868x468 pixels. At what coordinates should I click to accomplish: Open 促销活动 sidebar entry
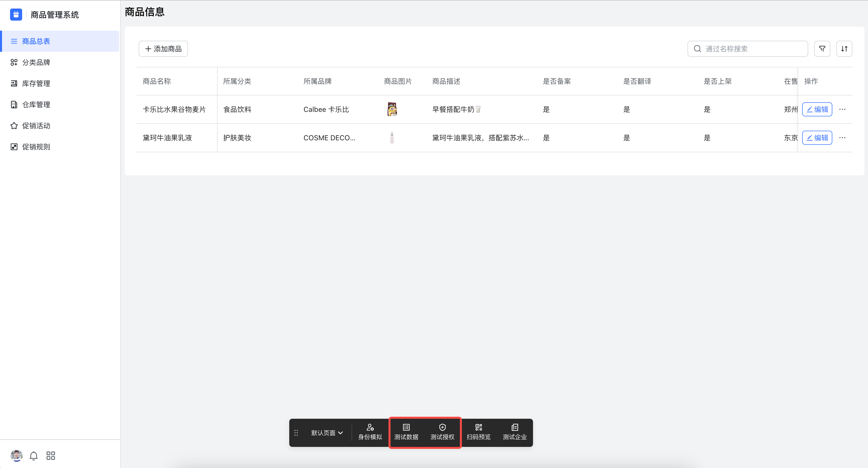coord(60,126)
